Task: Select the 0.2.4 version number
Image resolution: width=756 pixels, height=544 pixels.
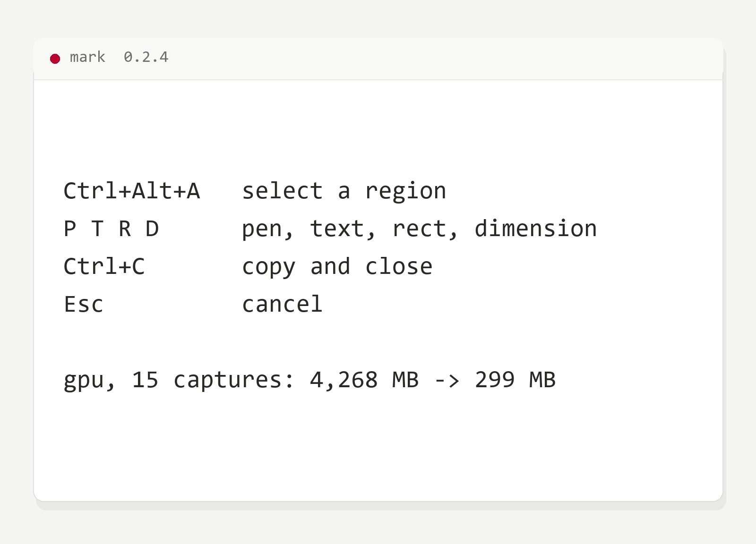Action: click(x=146, y=57)
